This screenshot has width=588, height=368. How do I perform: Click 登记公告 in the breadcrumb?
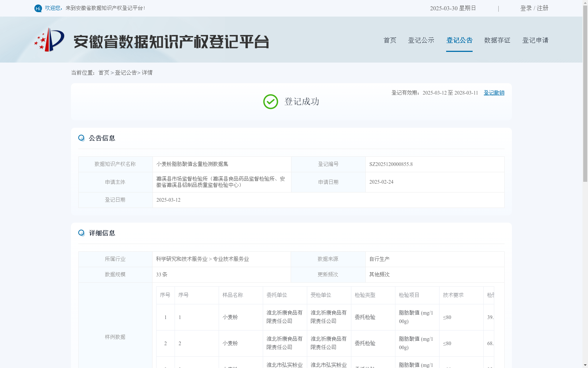(126, 72)
